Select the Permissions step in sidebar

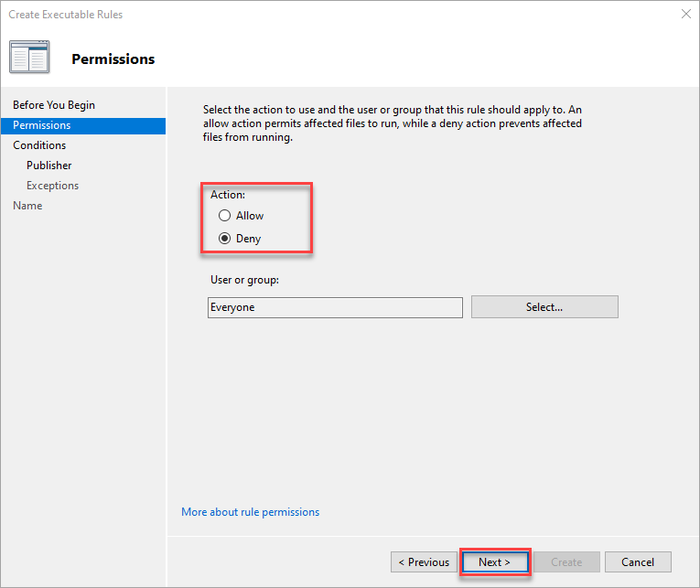click(83, 125)
